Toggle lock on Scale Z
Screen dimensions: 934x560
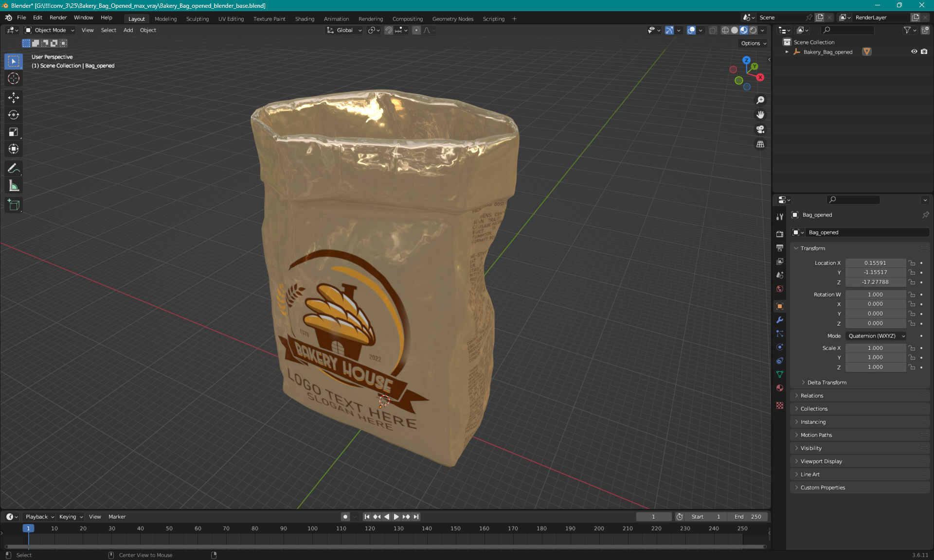point(912,367)
